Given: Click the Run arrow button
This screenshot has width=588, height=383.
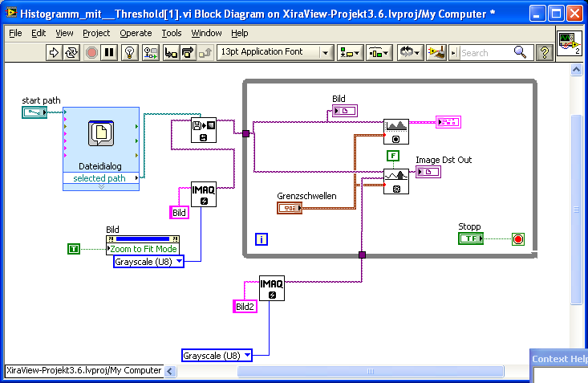Looking at the screenshot, I should (x=54, y=52).
